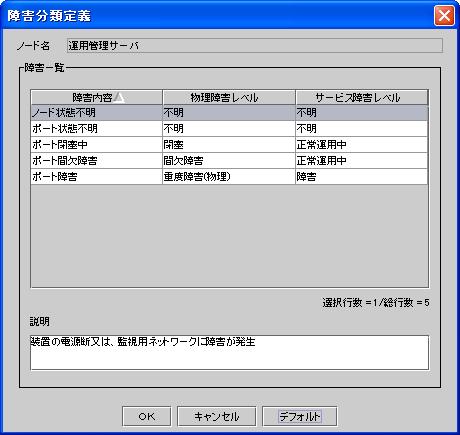Select the ノード状態不明 row
The width and height of the screenshot is (460, 435).
point(229,113)
